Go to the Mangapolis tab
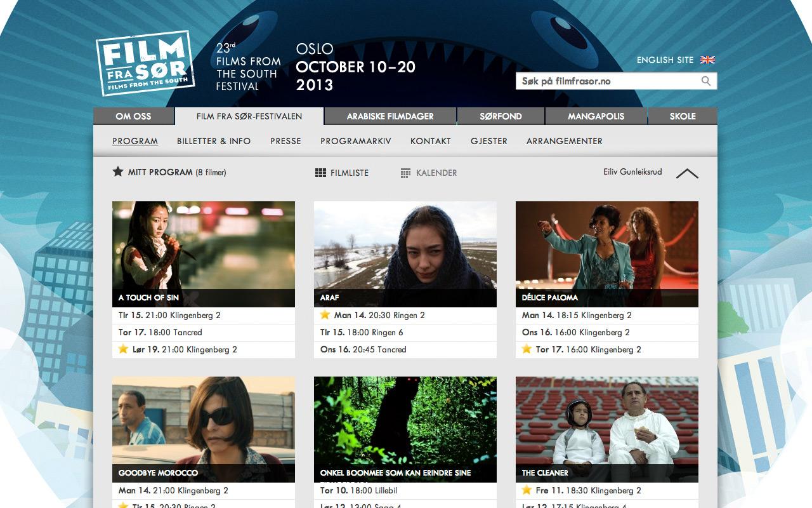The image size is (812, 508). (x=596, y=116)
